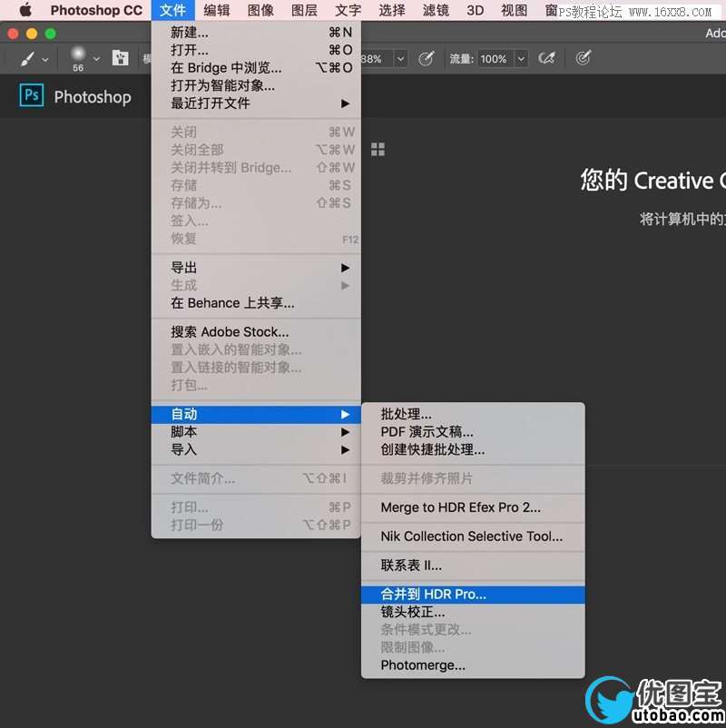Select 在 Bridge 中浏览... menu item

point(256,68)
